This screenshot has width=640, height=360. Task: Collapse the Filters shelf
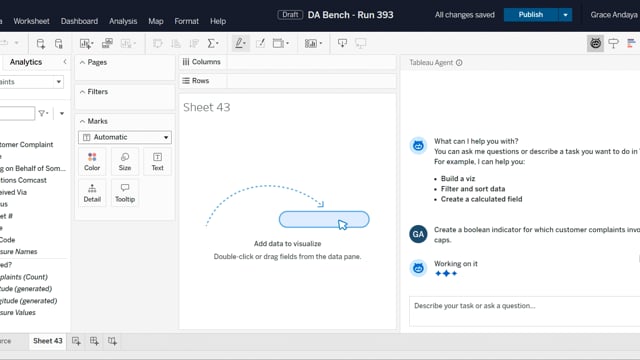[82, 92]
